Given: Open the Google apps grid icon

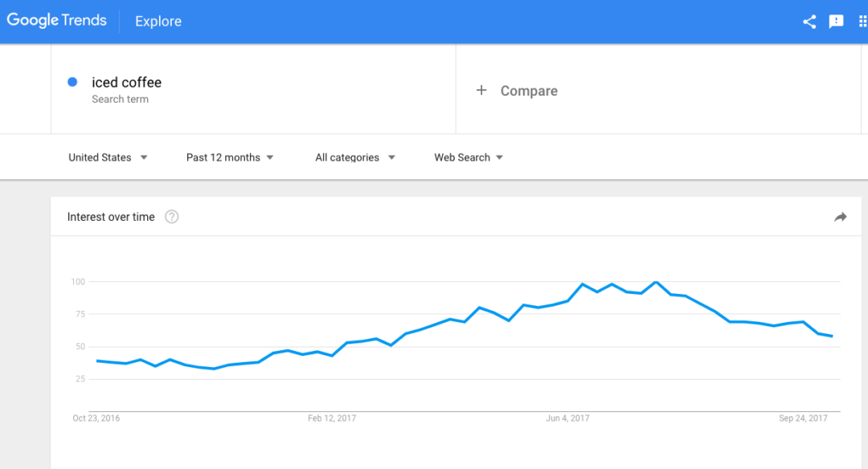Looking at the screenshot, I should click(x=862, y=22).
